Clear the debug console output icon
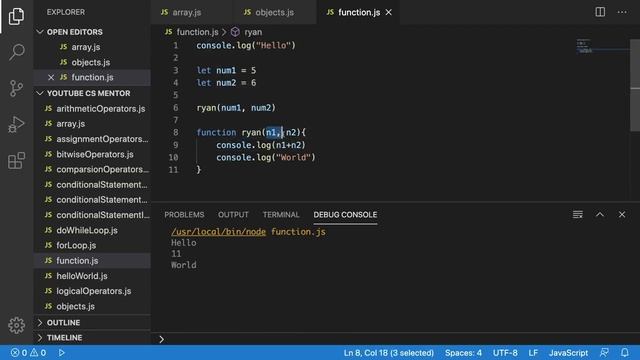 click(578, 214)
